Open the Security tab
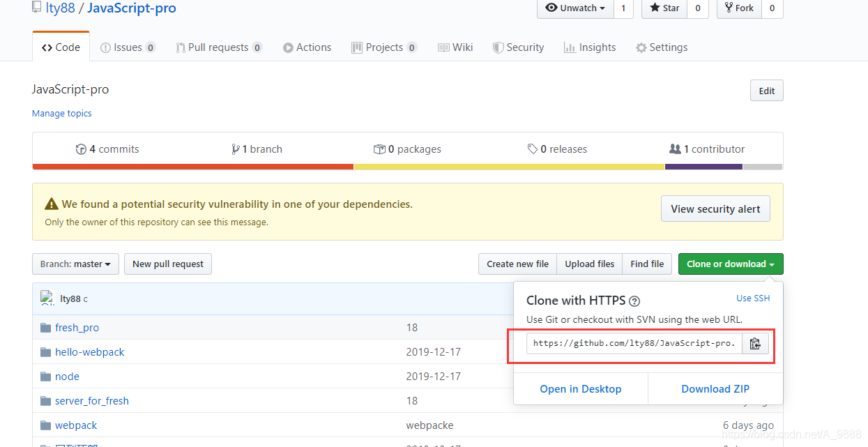The width and height of the screenshot is (868, 447). [518, 47]
